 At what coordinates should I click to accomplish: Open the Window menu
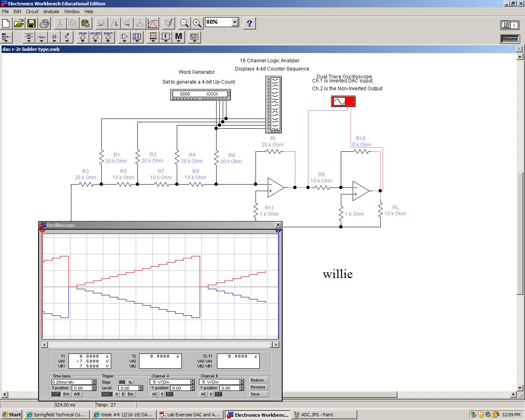[x=72, y=11]
